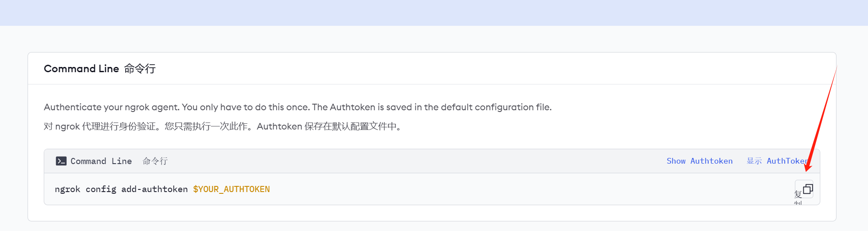This screenshot has width=868, height=231.
Task: Click the 显示 AuthToken translated link
Action: coord(777,161)
